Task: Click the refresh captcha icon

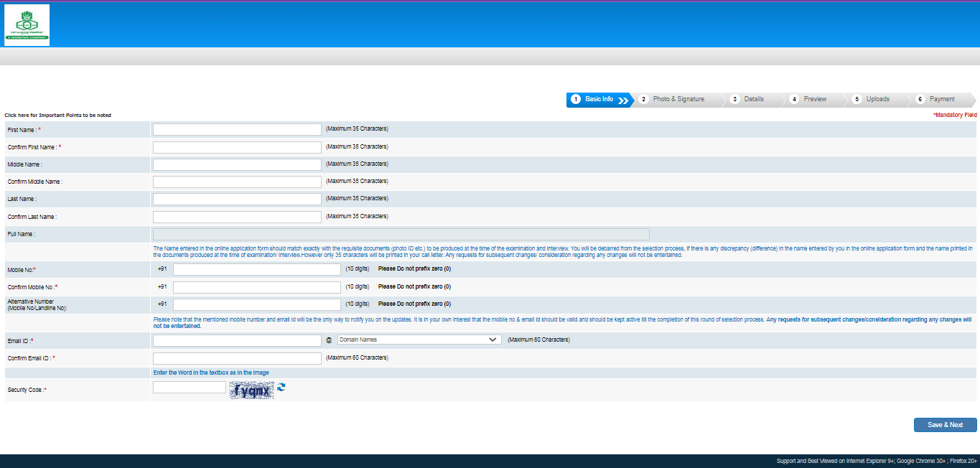Action: tap(281, 387)
